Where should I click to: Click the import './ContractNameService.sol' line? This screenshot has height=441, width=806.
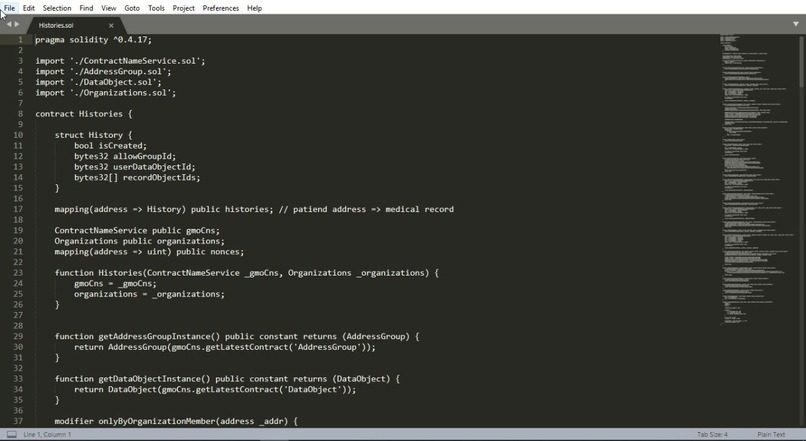(120, 61)
